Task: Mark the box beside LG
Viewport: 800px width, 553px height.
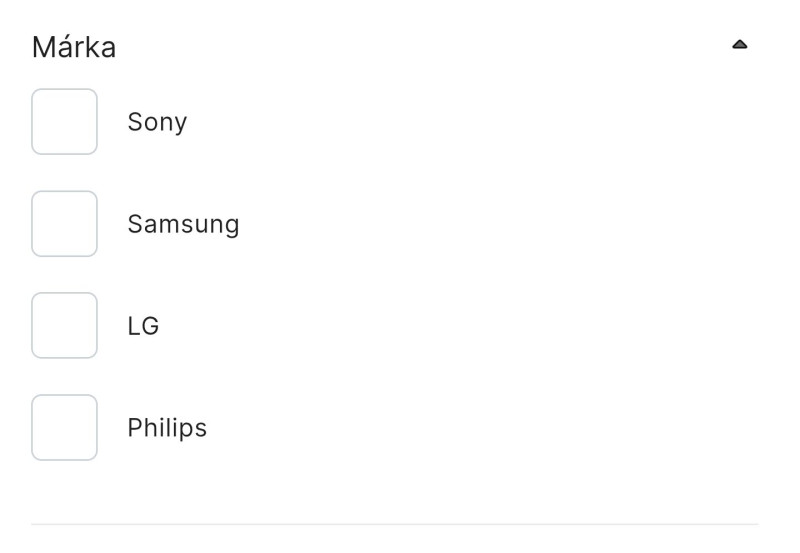Action: (x=64, y=326)
